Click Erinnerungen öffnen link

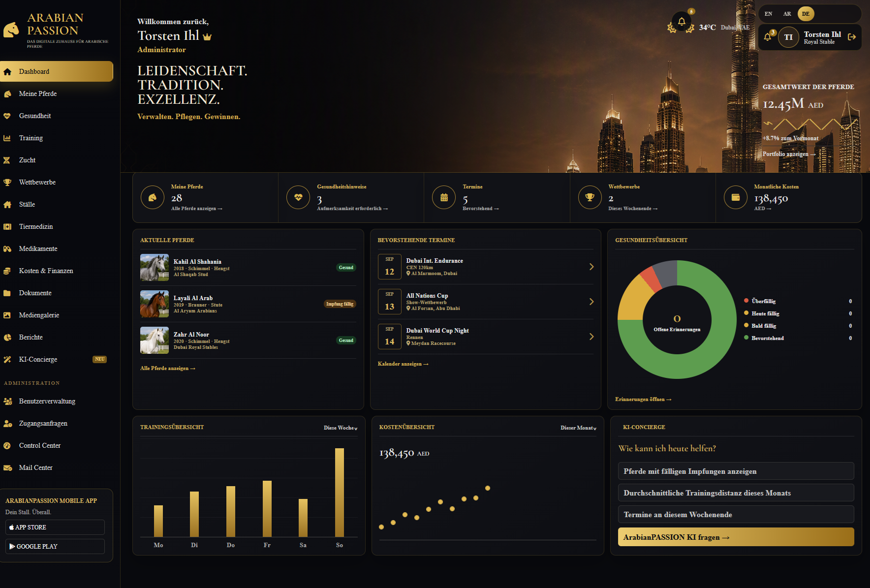click(x=643, y=400)
